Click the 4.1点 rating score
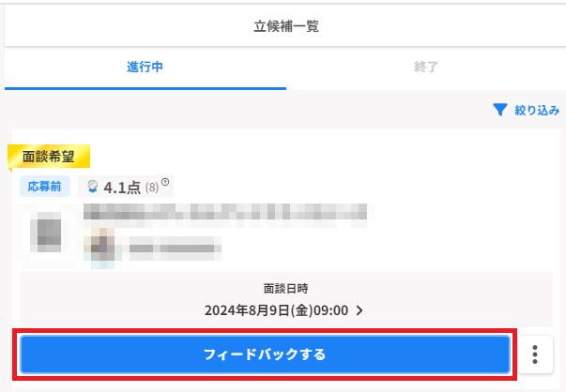 click(122, 188)
